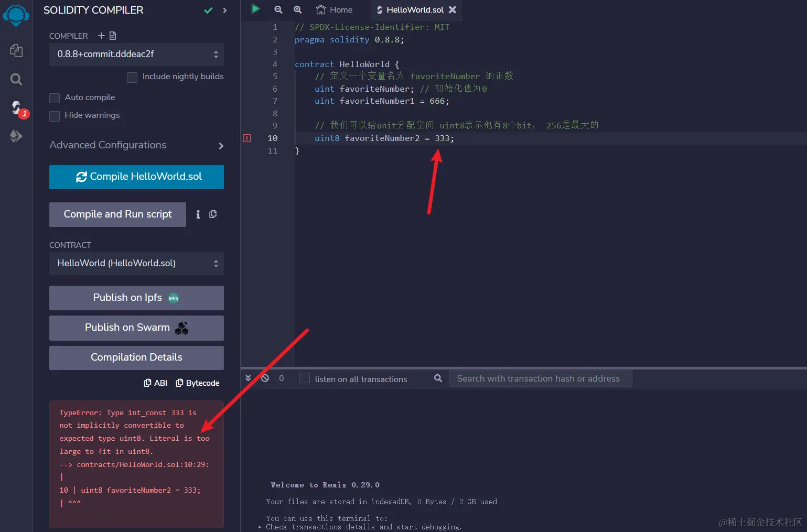
Task: Open compiler license file icon
Action: (113, 36)
